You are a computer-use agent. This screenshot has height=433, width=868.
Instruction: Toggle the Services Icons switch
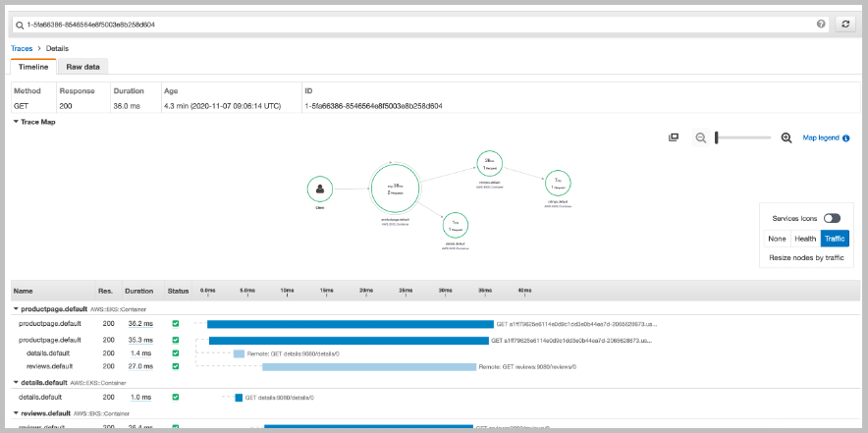(832, 219)
